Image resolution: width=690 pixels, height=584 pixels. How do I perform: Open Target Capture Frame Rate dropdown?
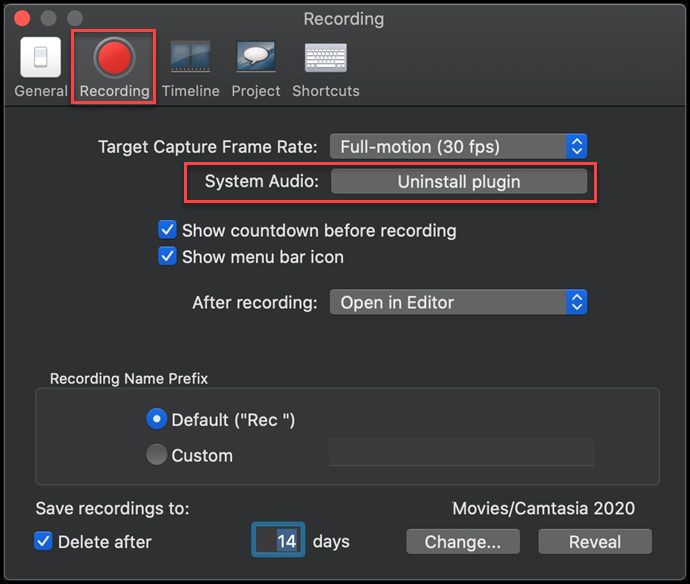(x=458, y=146)
